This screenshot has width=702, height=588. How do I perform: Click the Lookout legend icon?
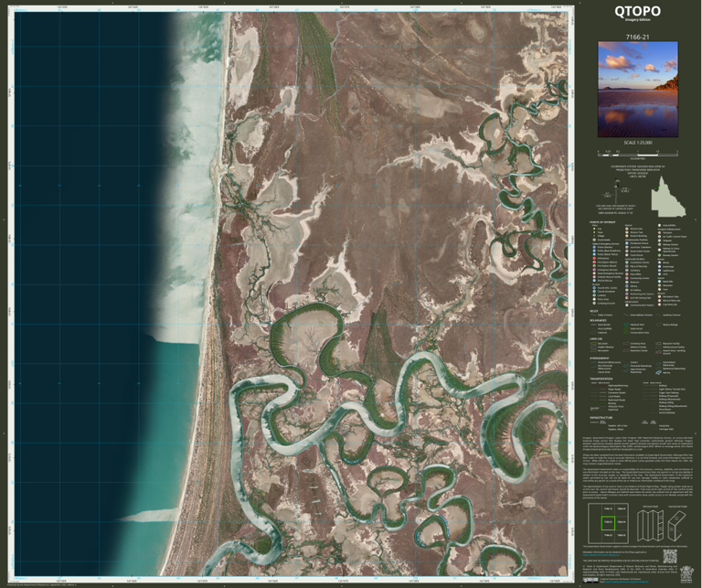[594, 295]
